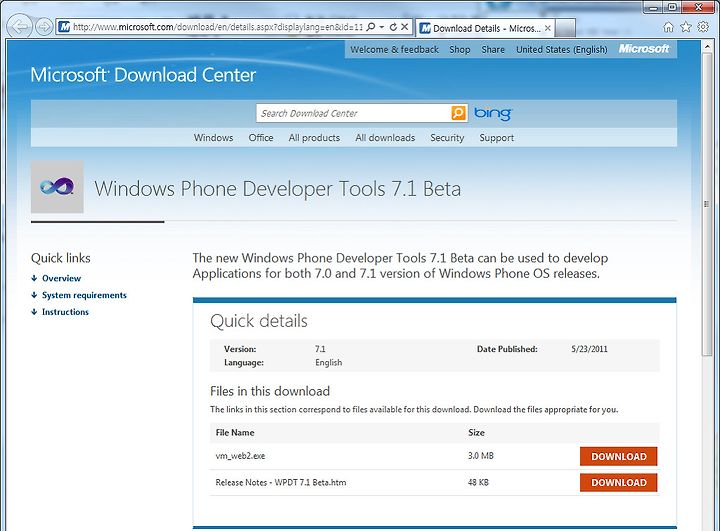
Task: Click the orange search button
Action: [459, 113]
